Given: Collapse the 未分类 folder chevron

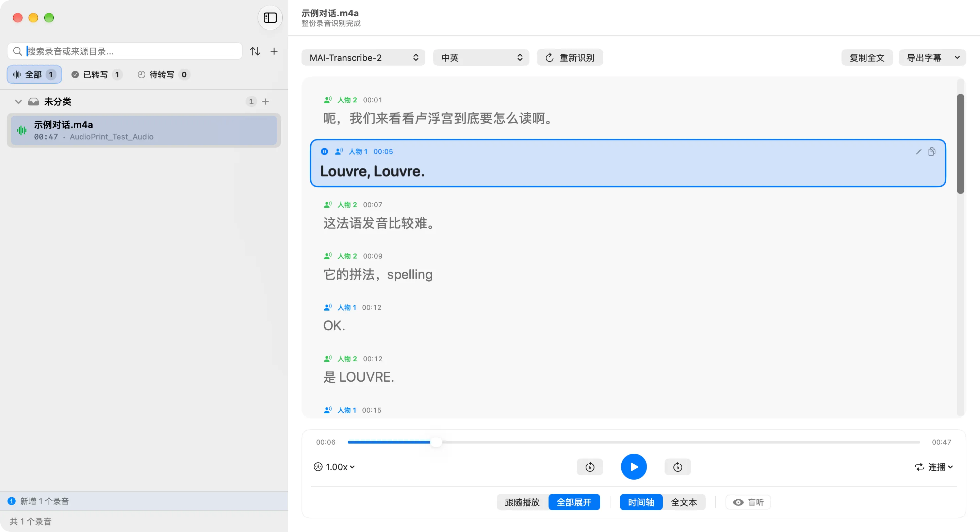Looking at the screenshot, I should (18, 101).
